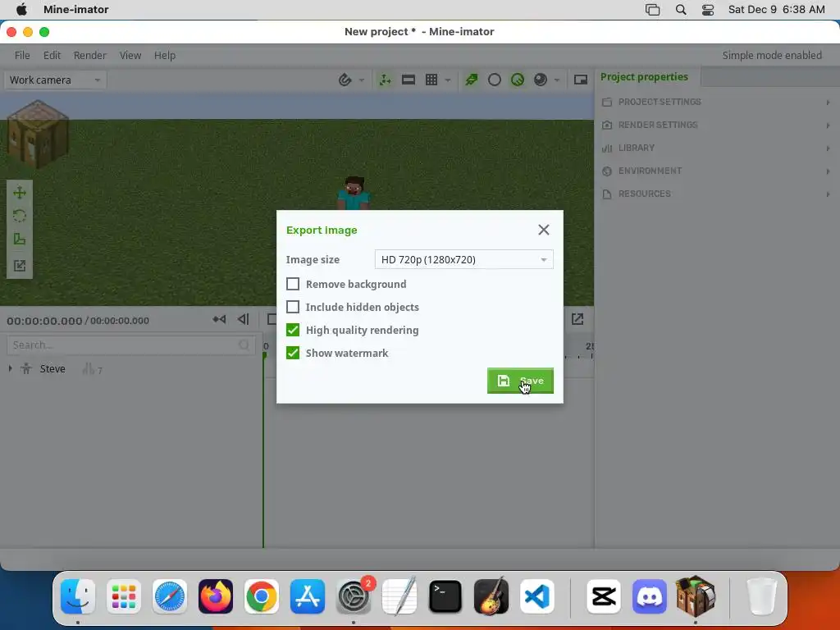
Task: Select the transform tool below the Scale tool
Action: click(x=20, y=265)
